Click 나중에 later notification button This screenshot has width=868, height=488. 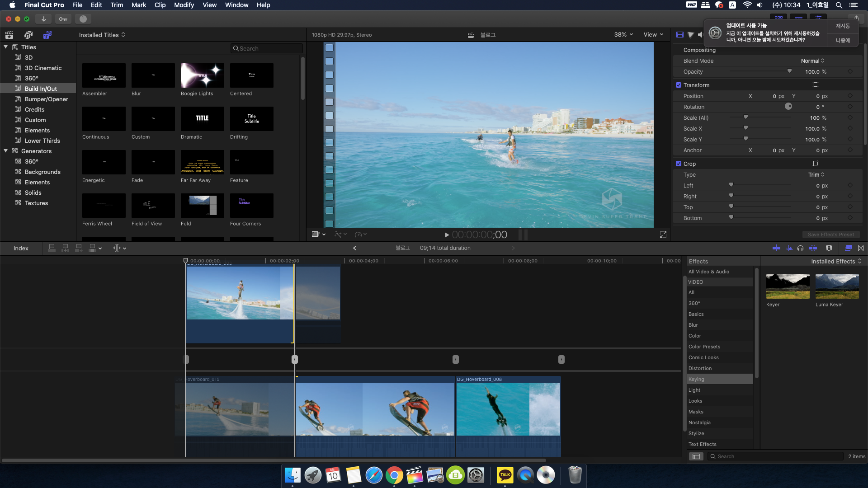click(843, 40)
